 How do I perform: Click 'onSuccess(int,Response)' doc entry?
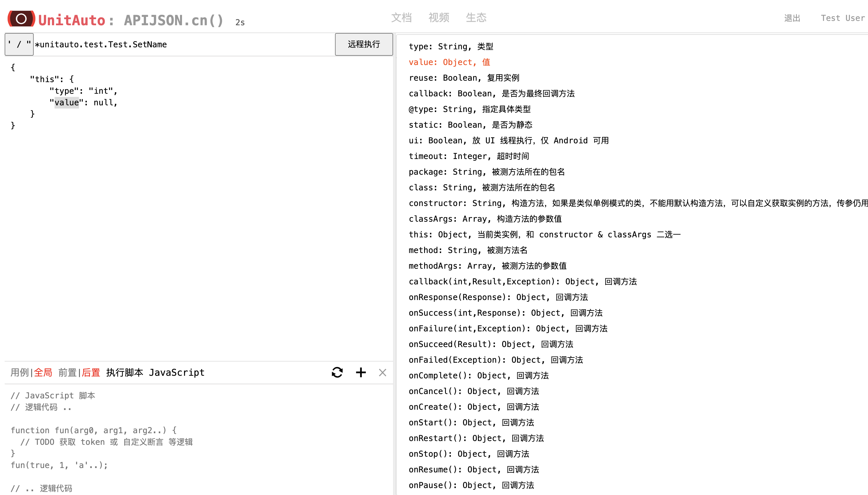pos(505,313)
